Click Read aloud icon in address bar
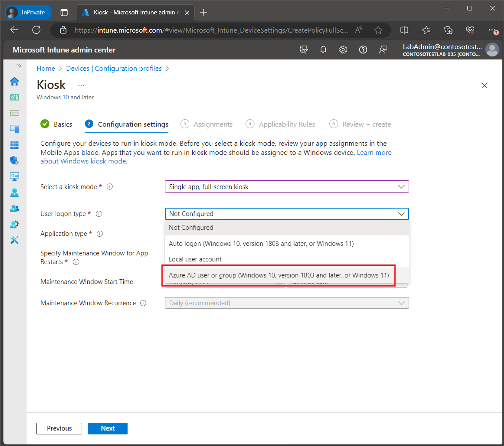 pos(359,30)
